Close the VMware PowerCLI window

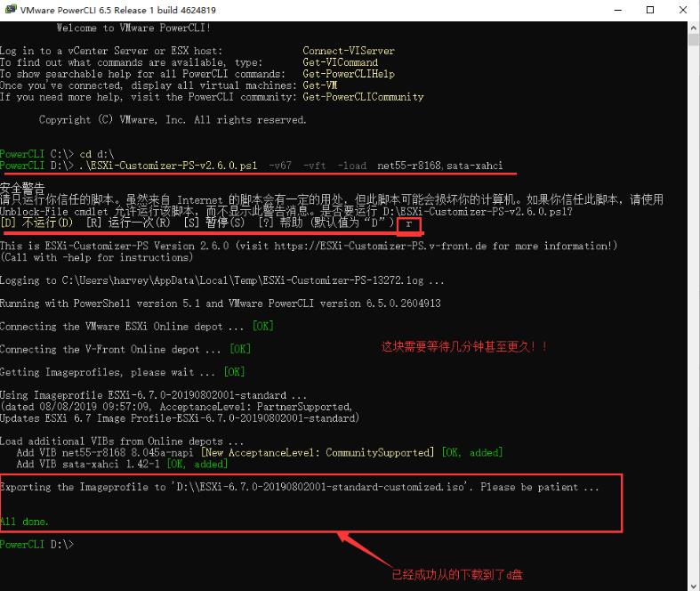(x=683, y=10)
